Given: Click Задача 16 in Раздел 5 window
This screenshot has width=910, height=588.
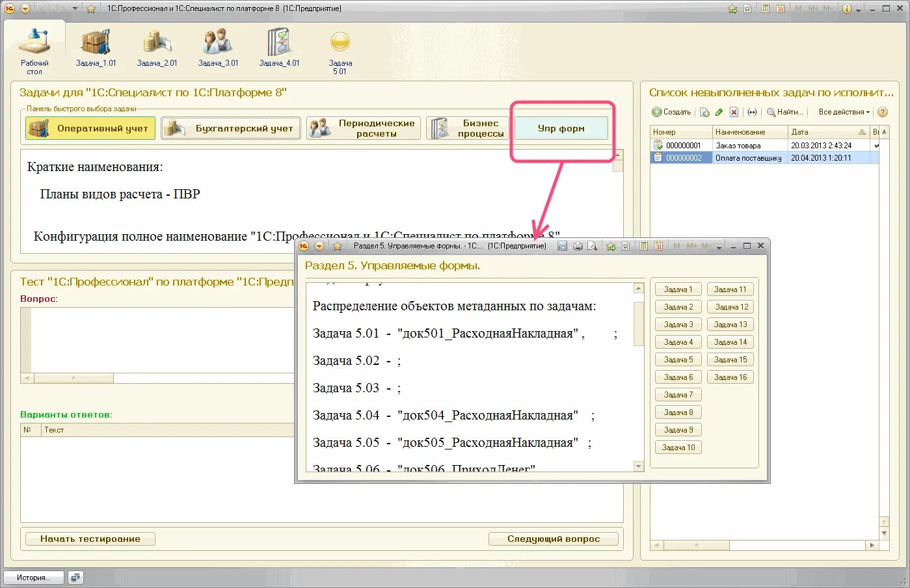Looking at the screenshot, I should pyautogui.click(x=730, y=377).
